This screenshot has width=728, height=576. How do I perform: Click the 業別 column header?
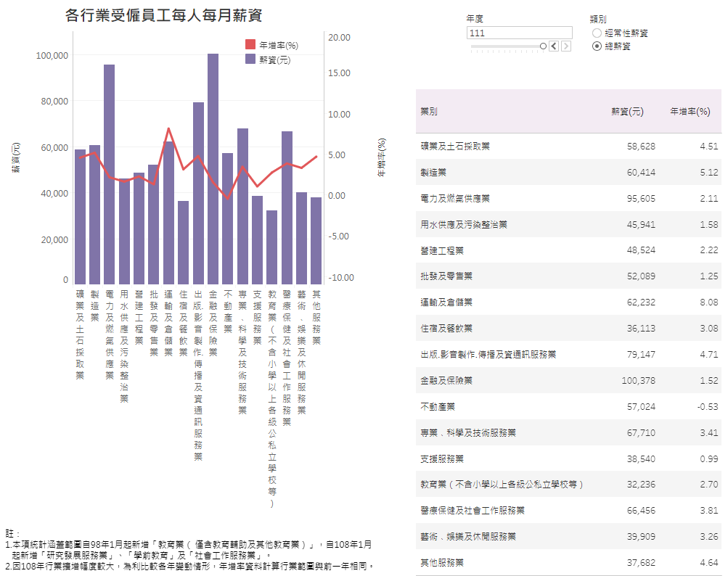pos(429,112)
